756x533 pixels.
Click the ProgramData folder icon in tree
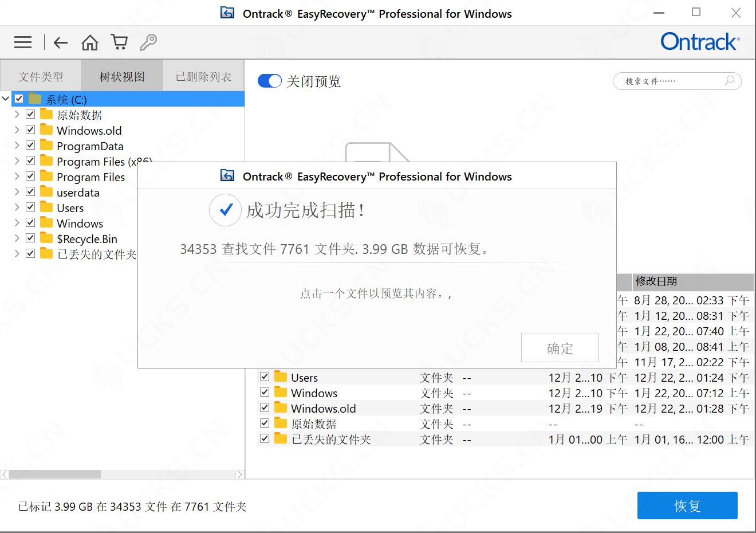point(46,146)
